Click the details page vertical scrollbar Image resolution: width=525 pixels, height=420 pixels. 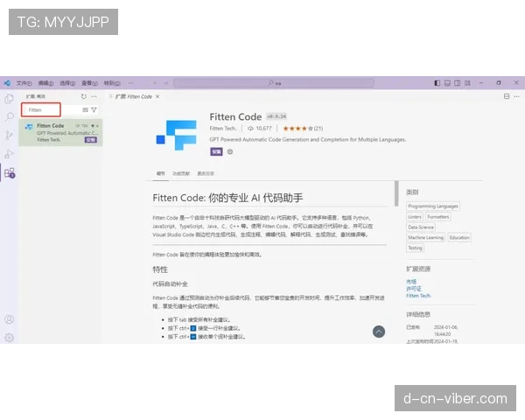click(396, 193)
